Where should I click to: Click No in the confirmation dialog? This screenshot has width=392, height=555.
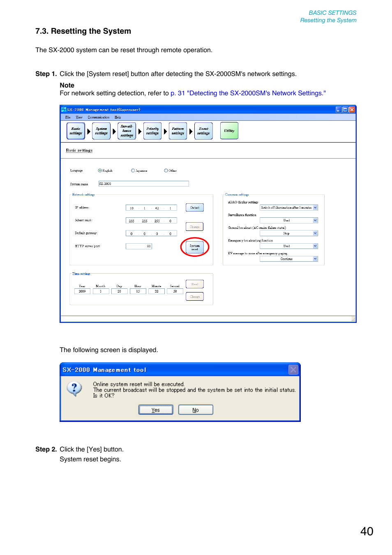196,410
